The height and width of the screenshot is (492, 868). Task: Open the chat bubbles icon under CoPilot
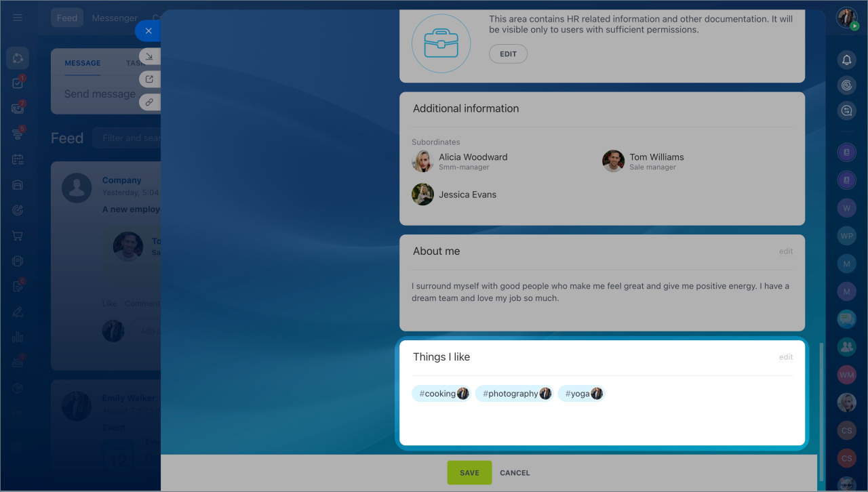point(846,111)
